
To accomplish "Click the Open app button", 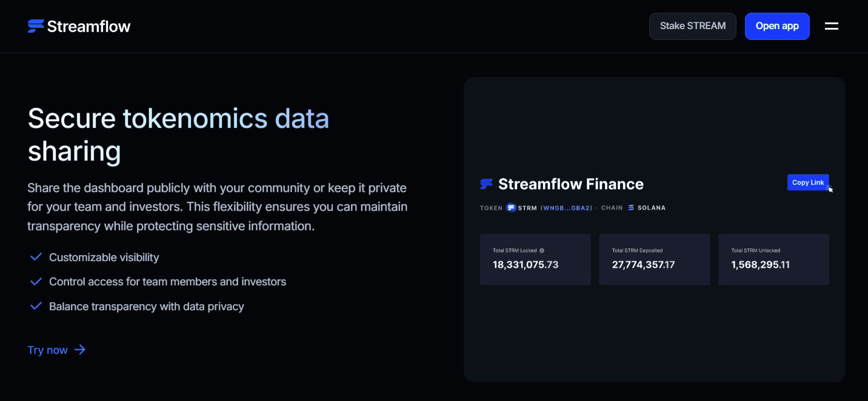I will (x=777, y=26).
